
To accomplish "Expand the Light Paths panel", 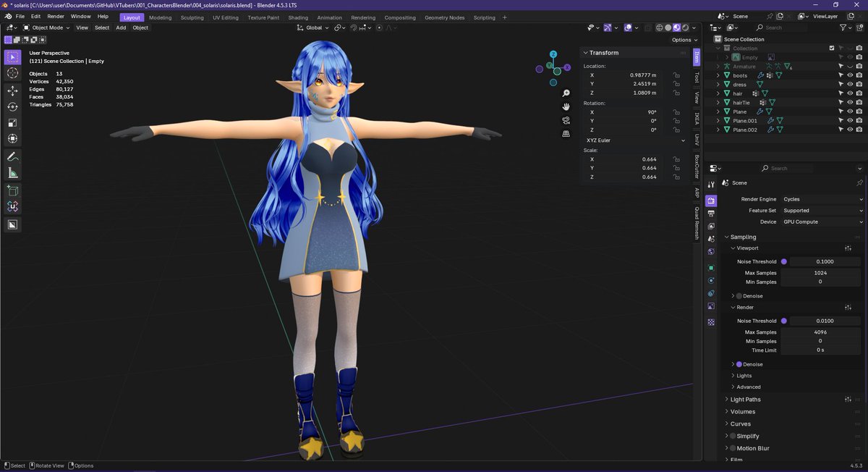I will tap(745, 400).
